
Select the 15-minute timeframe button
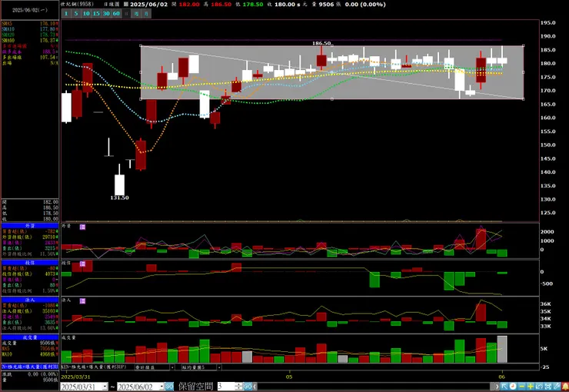click(x=96, y=13)
